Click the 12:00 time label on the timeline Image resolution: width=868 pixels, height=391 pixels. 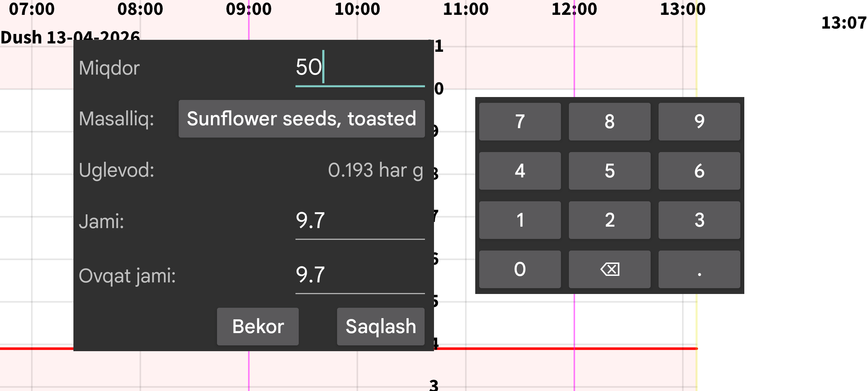click(x=574, y=9)
